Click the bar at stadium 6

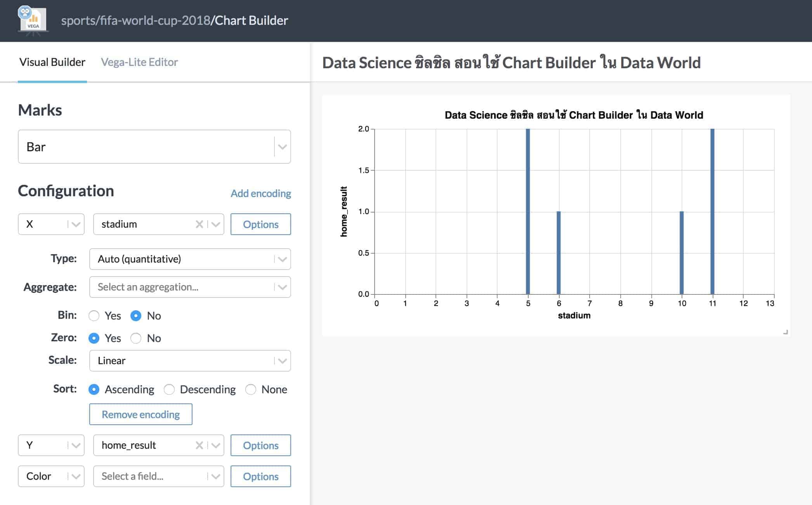click(559, 253)
